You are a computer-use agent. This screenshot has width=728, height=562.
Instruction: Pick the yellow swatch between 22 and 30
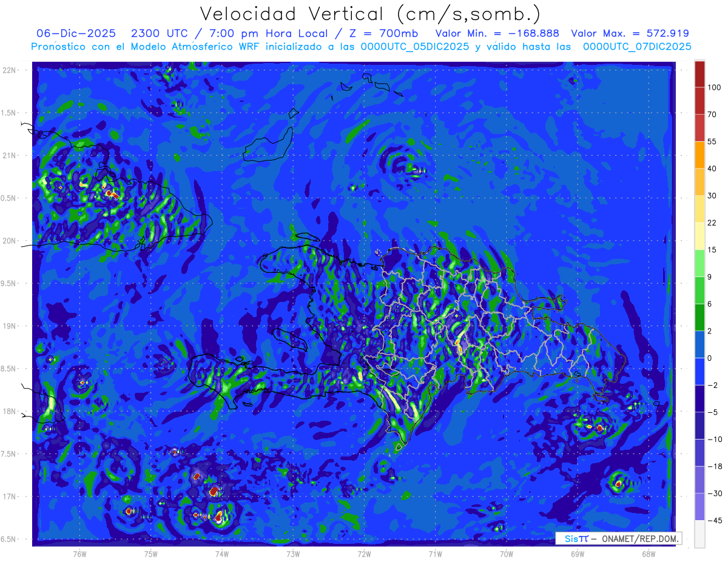(700, 209)
